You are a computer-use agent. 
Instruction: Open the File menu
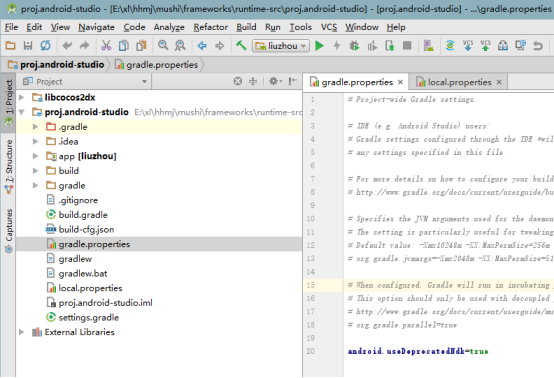[11, 27]
